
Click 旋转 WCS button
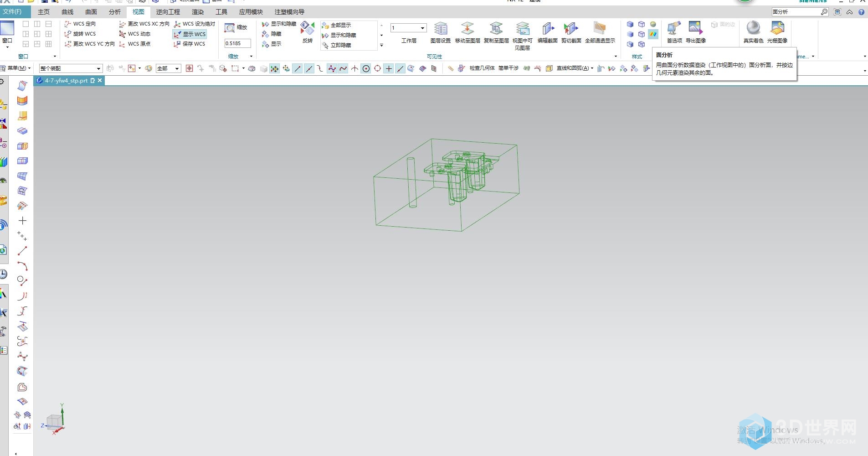(x=80, y=34)
